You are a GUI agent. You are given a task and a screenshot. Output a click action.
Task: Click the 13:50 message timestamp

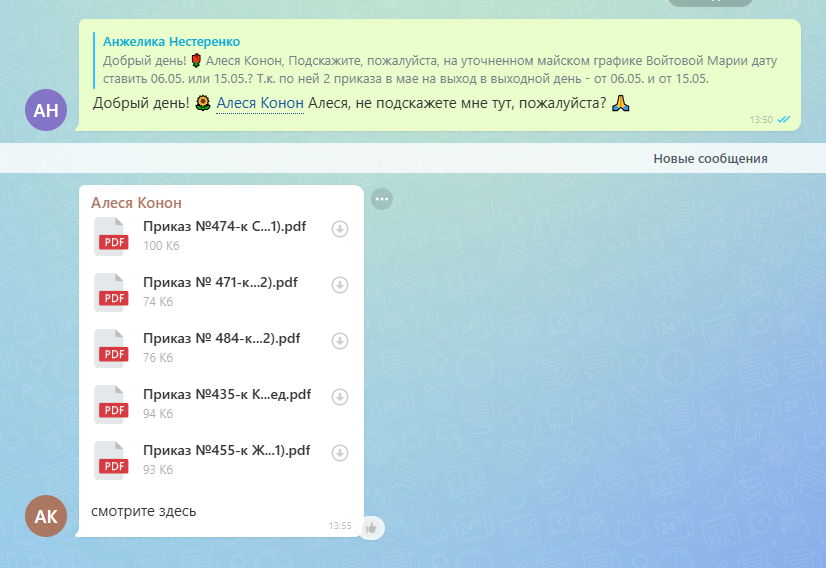761,120
